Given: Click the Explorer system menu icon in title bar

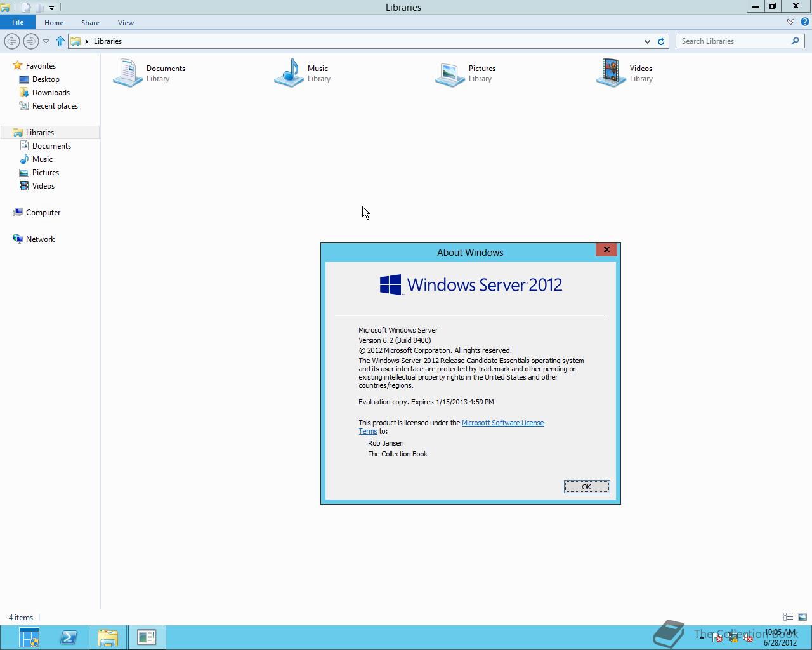Looking at the screenshot, I should click(5, 8).
